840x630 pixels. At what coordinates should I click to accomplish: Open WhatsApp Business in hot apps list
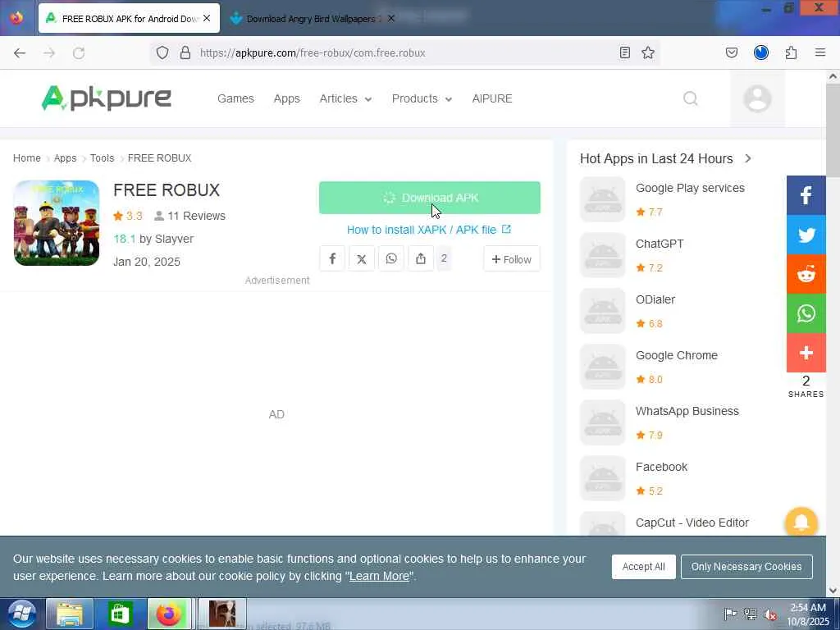coord(687,411)
